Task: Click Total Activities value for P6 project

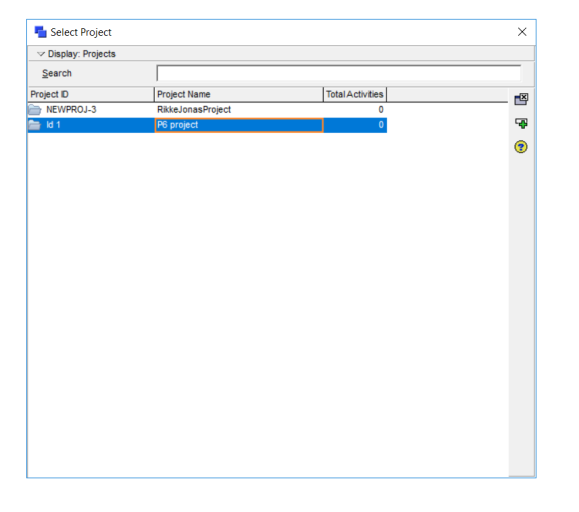Action: tap(381, 125)
